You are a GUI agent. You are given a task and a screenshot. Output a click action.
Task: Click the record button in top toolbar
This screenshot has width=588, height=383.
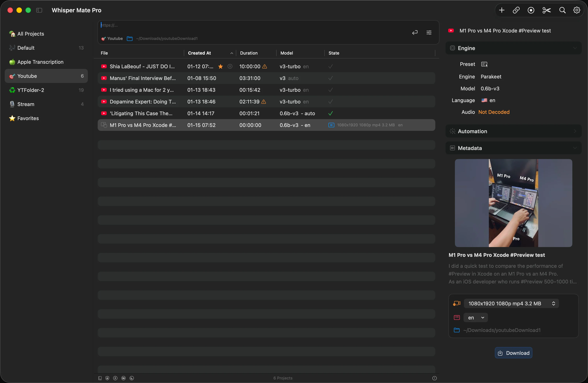531,10
